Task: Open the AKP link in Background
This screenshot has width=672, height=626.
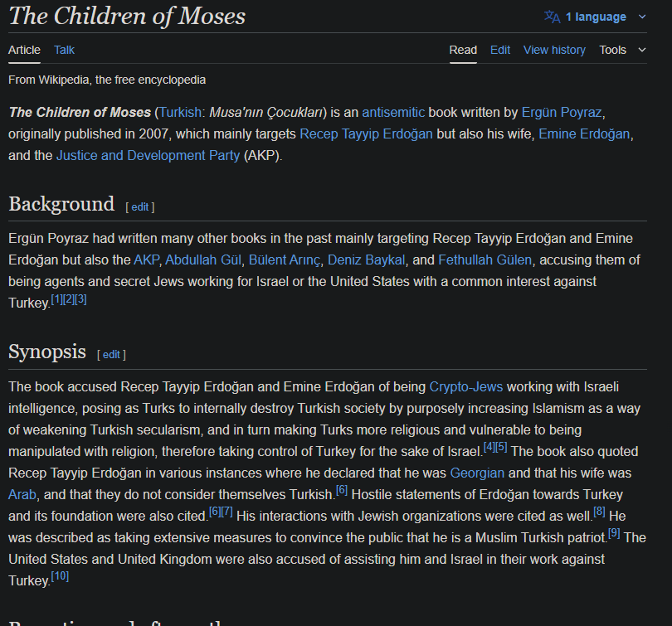Action: pos(146,260)
